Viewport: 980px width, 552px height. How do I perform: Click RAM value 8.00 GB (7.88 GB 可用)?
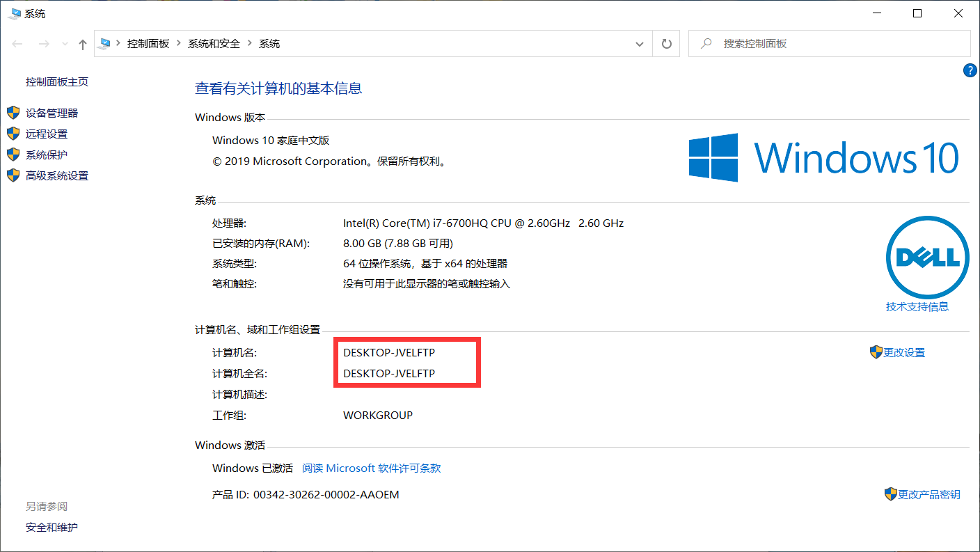(398, 243)
